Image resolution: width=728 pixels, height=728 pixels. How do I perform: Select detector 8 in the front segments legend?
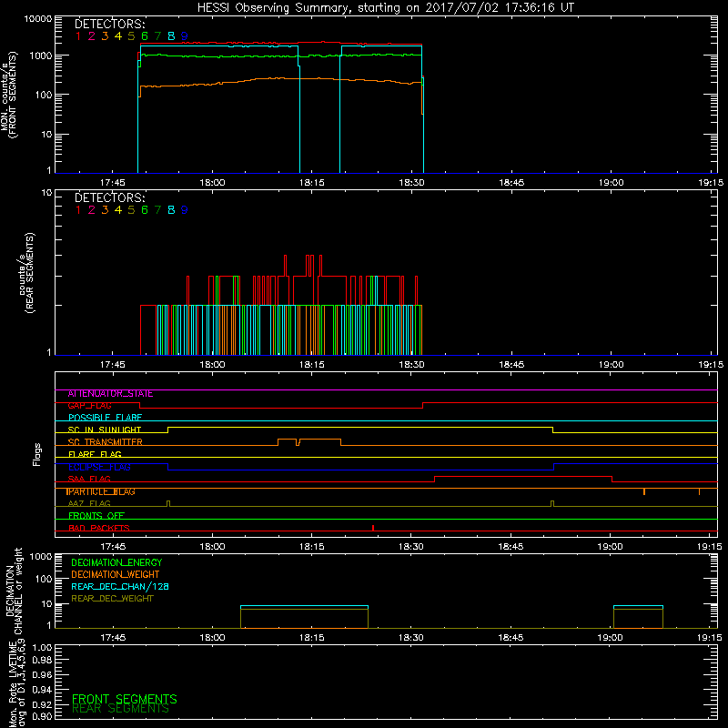pyautogui.click(x=171, y=36)
